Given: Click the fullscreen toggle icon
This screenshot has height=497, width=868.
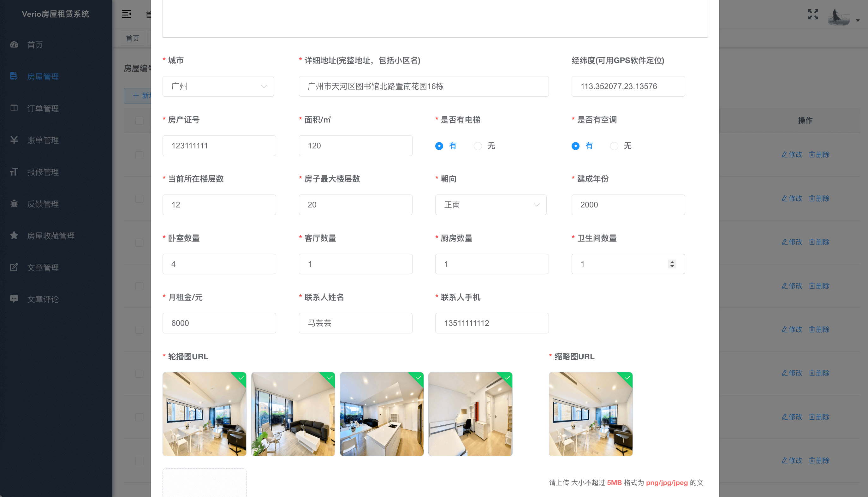Looking at the screenshot, I should (813, 14).
